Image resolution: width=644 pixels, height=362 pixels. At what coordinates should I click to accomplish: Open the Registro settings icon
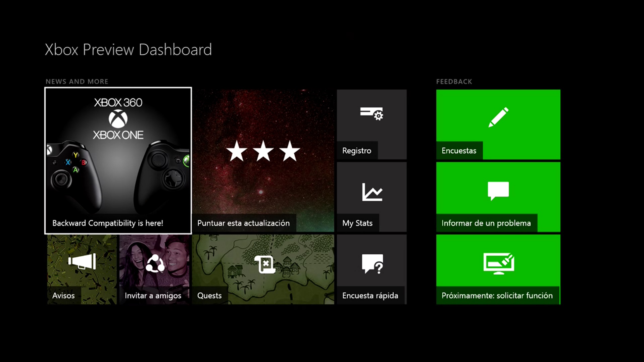click(x=372, y=114)
